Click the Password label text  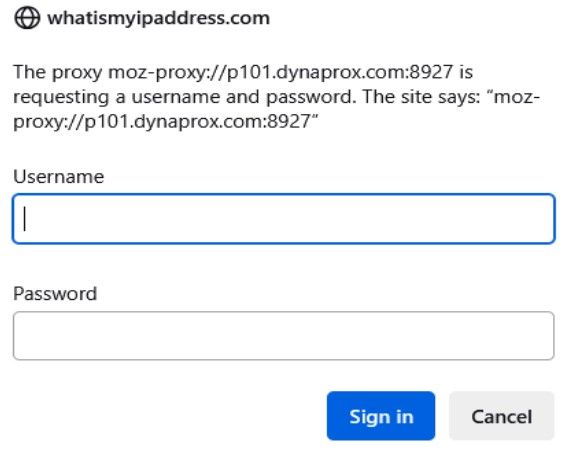click(55, 293)
